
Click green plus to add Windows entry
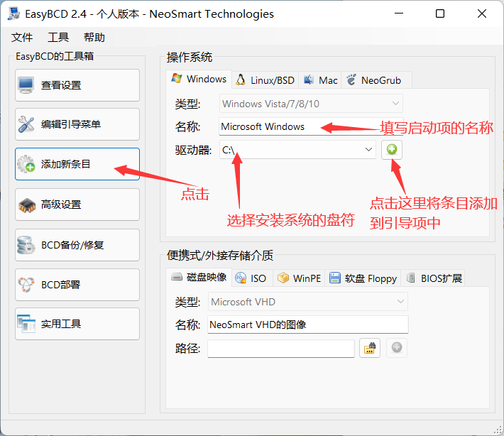tap(392, 150)
